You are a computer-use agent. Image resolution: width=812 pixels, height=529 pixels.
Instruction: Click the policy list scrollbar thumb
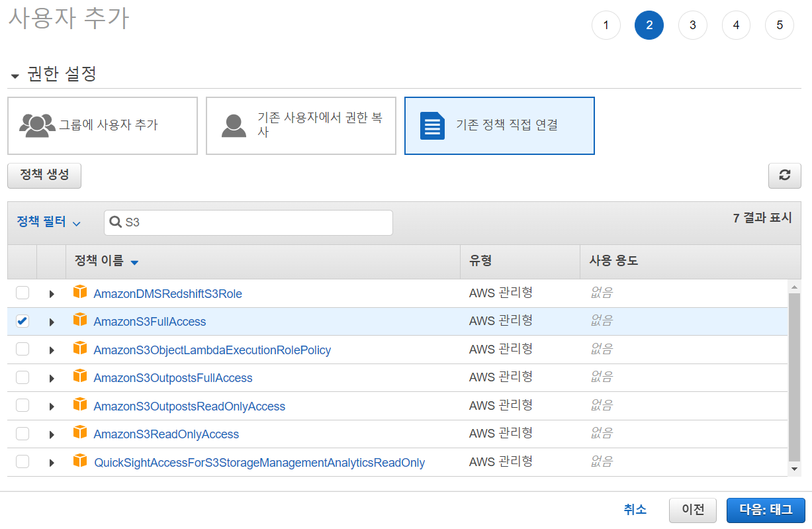click(795, 377)
